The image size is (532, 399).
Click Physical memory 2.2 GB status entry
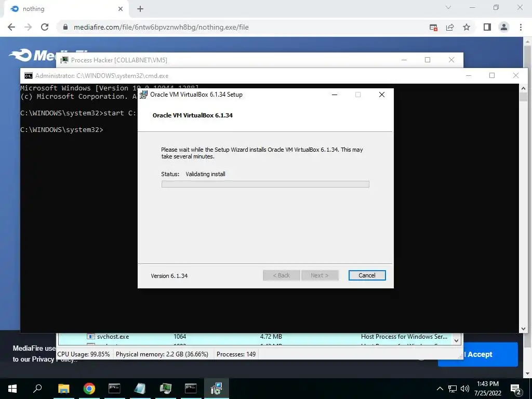(162, 354)
